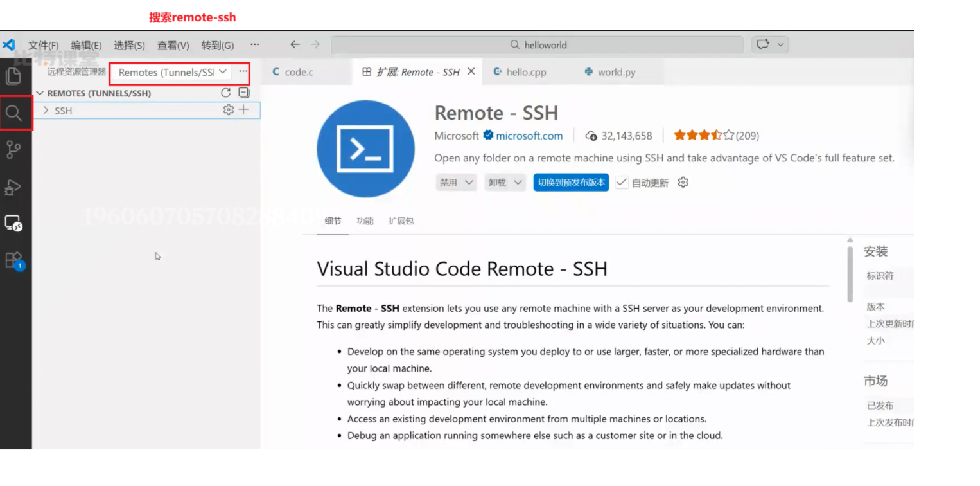Image resolution: width=980 pixels, height=486 pixels.
Task: Click the Microsoft publisher name
Action: (457, 136)
